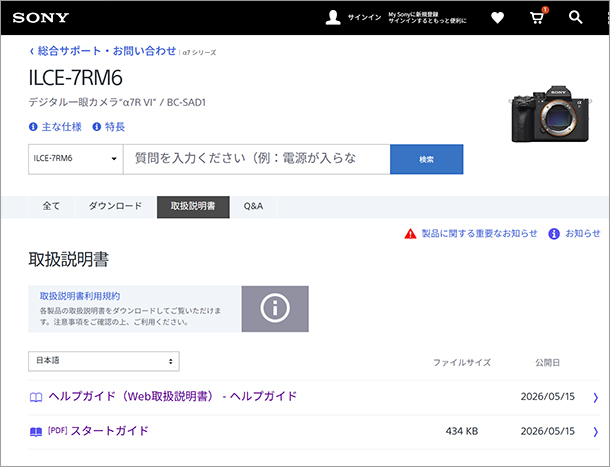610x467 pixels.
Task: Click the 2026/05/15 date on ヘルプガイド row
Action: pyautogui.click(x=547, y=397)
